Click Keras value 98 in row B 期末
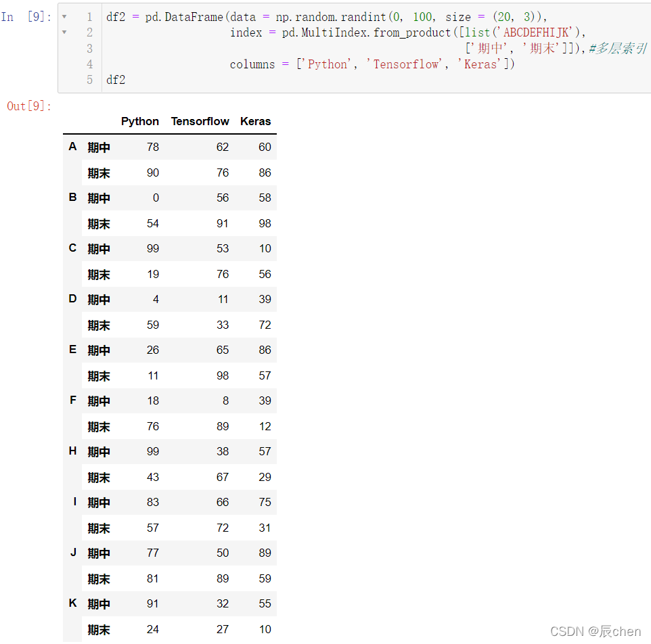This screenshot has height=644, width=651. tap(265, 224)
